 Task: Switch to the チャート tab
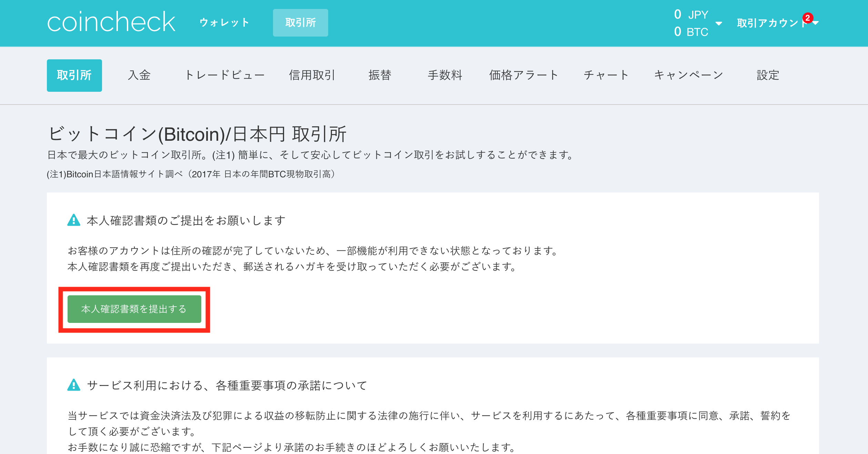pos(606,75)
